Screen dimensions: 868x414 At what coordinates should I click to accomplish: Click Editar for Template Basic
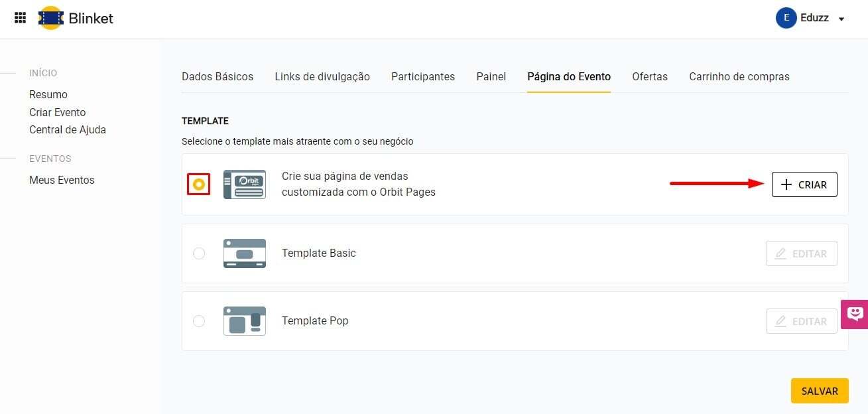point(801,253)
